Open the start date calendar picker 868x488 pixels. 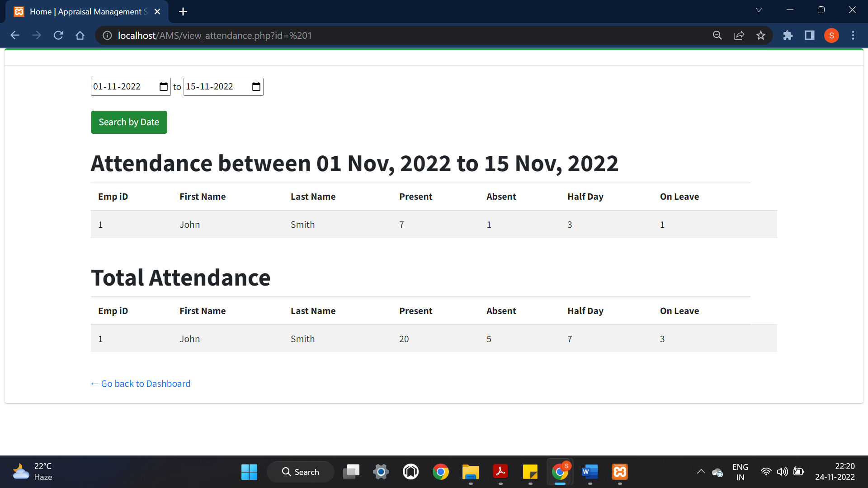pos(163,86)
